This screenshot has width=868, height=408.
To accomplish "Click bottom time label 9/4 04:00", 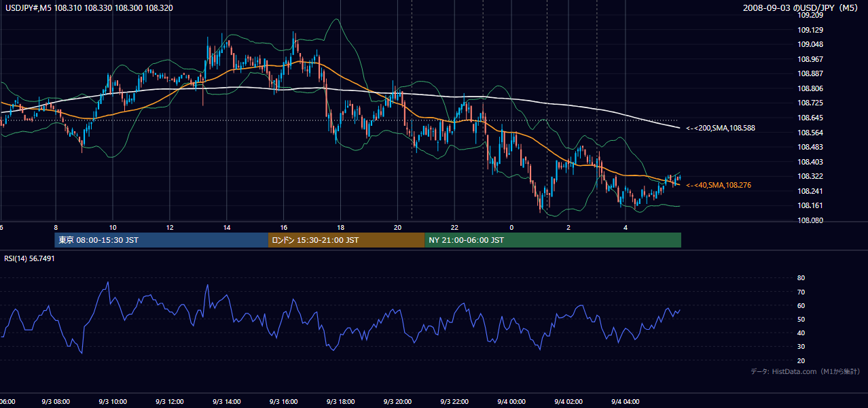I will 626,402.
